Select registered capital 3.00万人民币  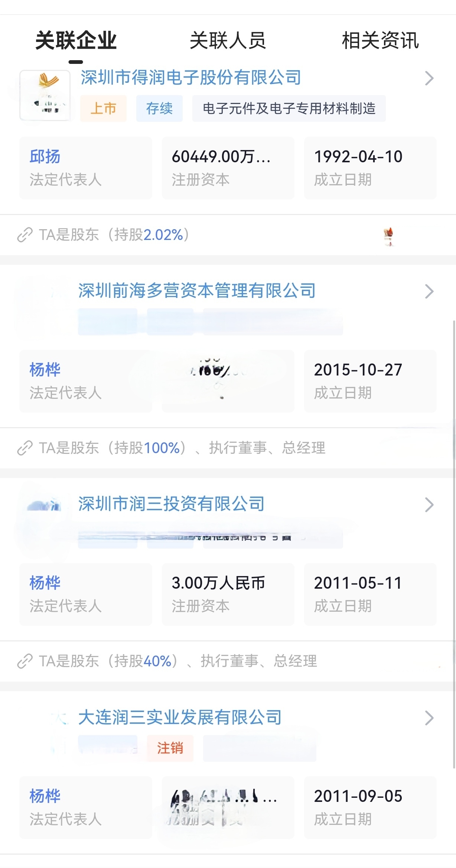coord(228,594)
